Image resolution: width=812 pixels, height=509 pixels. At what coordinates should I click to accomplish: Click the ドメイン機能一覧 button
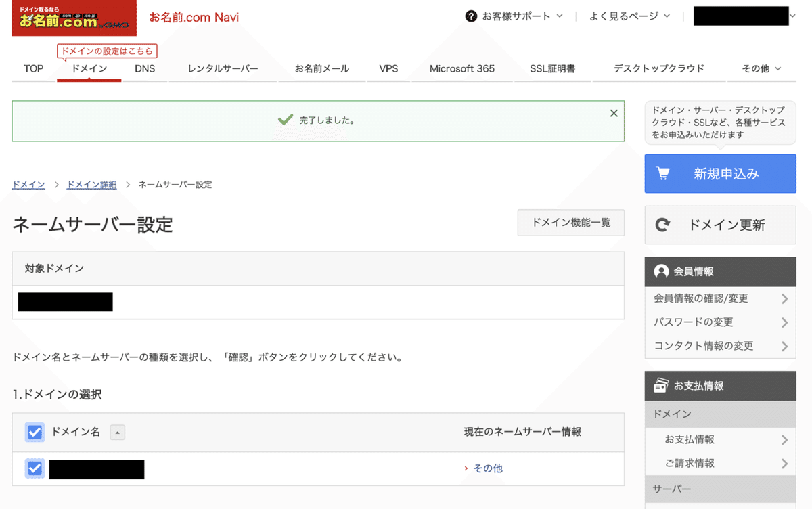[570, 223]
